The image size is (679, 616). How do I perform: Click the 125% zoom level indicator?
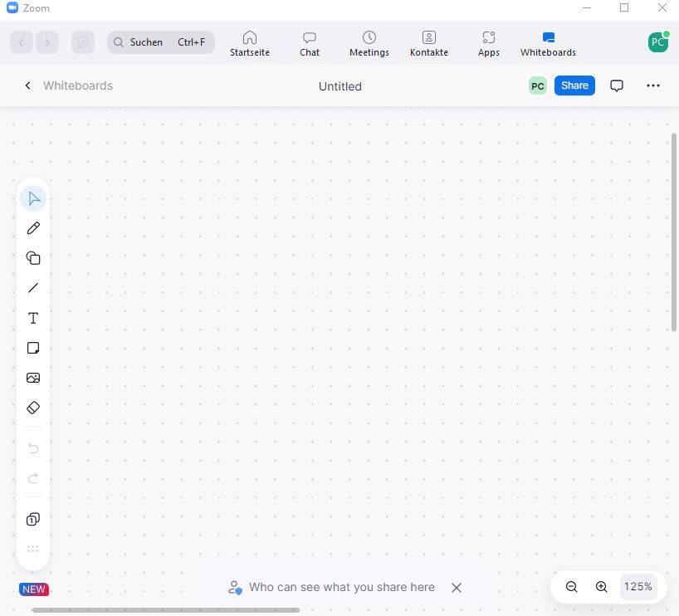(x=637, y=586)
